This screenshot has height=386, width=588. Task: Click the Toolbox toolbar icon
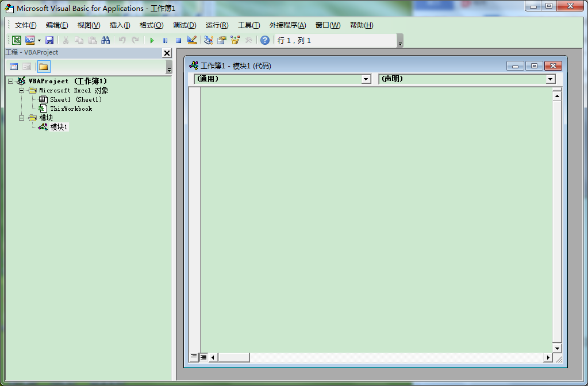pyautogui.click(x=248, y=40)
